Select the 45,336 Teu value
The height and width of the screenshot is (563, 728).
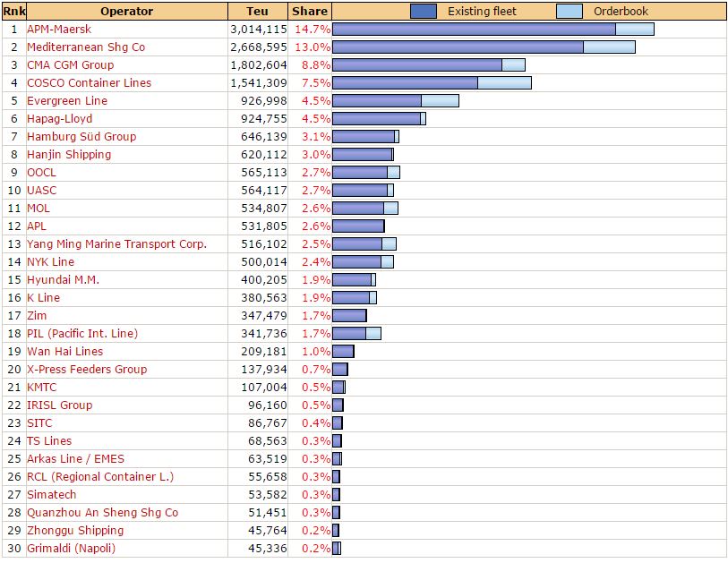pyautogui.click(x=268, y=548)
